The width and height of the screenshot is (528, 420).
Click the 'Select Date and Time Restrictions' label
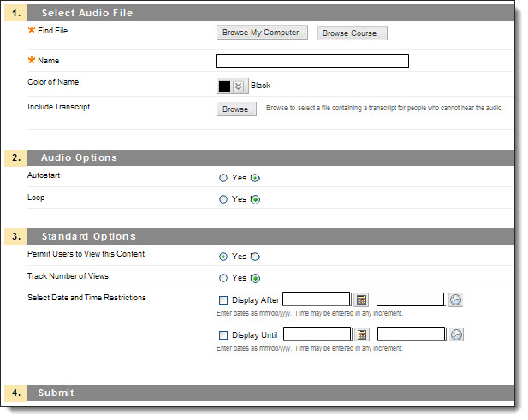86,298
